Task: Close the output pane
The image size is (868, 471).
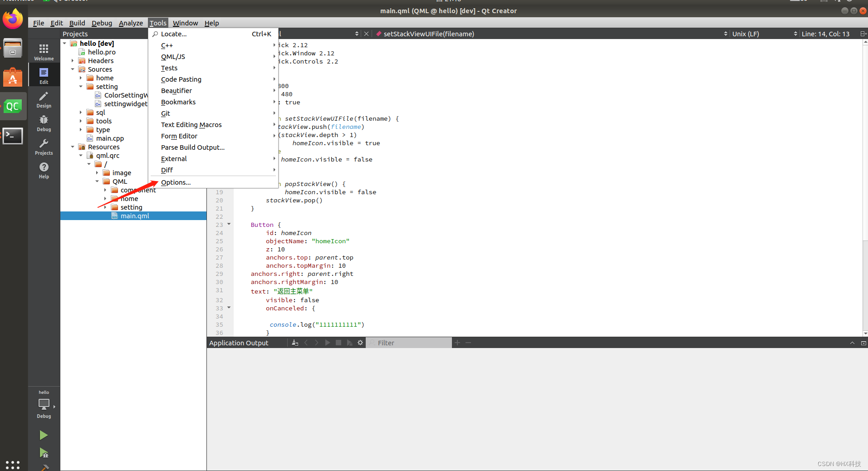Action: [x=863, y=343]
